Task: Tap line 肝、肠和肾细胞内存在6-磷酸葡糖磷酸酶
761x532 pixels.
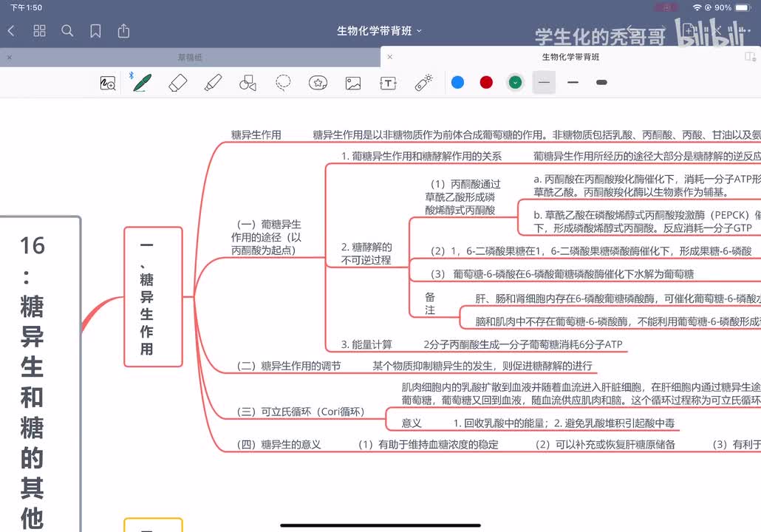Action: 618,299
